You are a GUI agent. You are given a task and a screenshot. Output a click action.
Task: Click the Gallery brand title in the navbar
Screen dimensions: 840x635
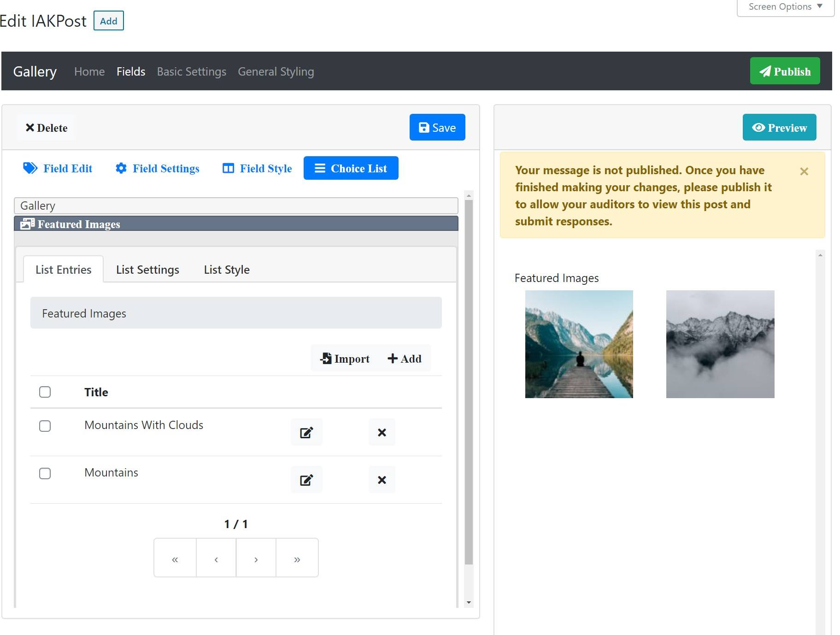coord(35,71)
